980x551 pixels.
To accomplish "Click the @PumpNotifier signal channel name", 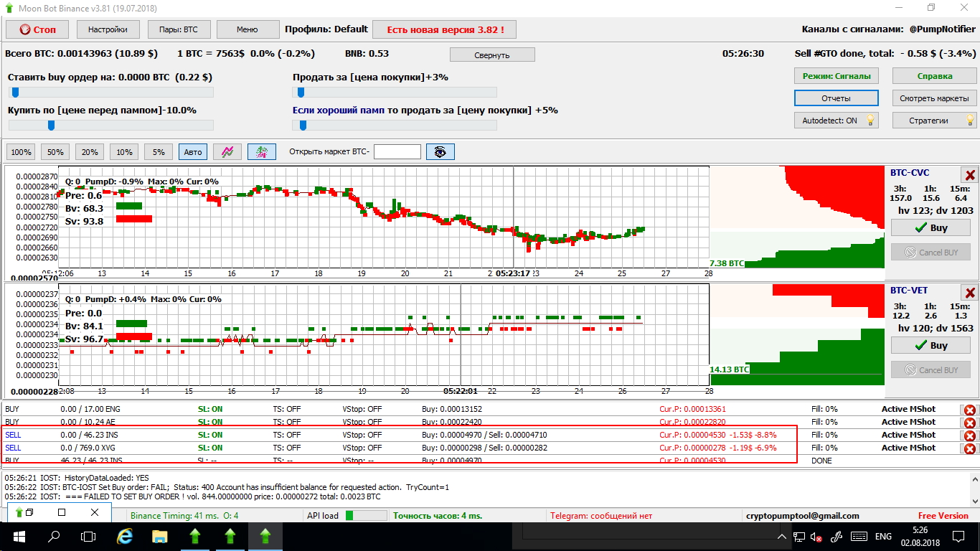I will 943,29.
